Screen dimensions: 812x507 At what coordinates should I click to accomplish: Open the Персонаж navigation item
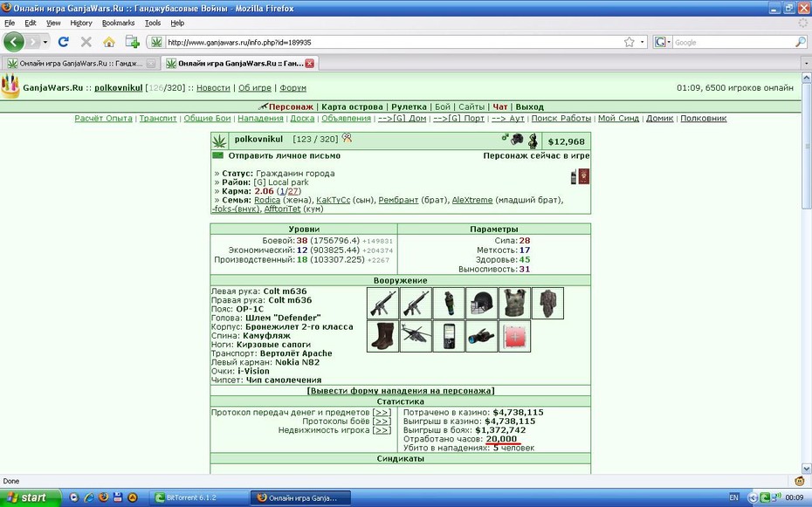point(291,106)
